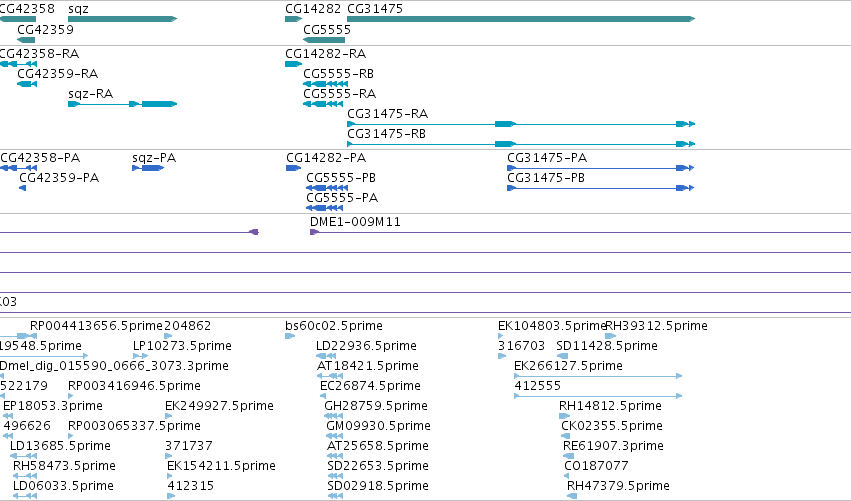Screen dimensions: 851x501
Task: Click the CG5555-PA protein glyph
Action: [x=325, y=208]
